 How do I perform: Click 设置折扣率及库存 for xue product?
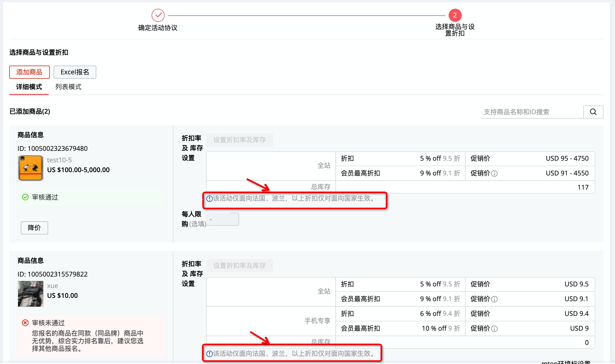point(240,266)
